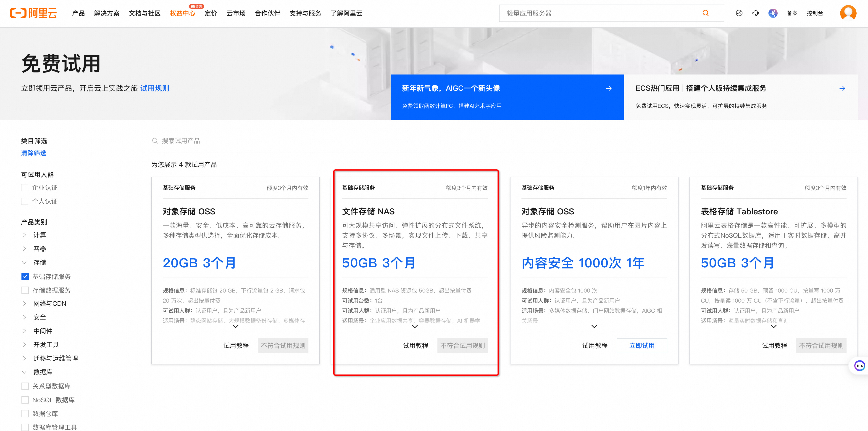
Task: Click 立即试用 on the 内容安全 card
Action: coord(642,346)
